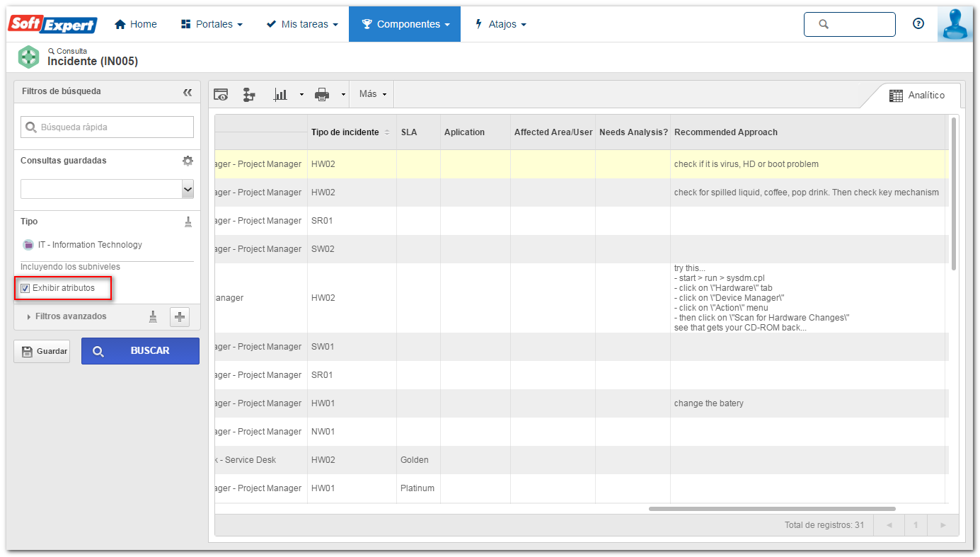Open the Más dropdown menu
The height and width of the screenshot is (557, 980).
click(372, 94)
